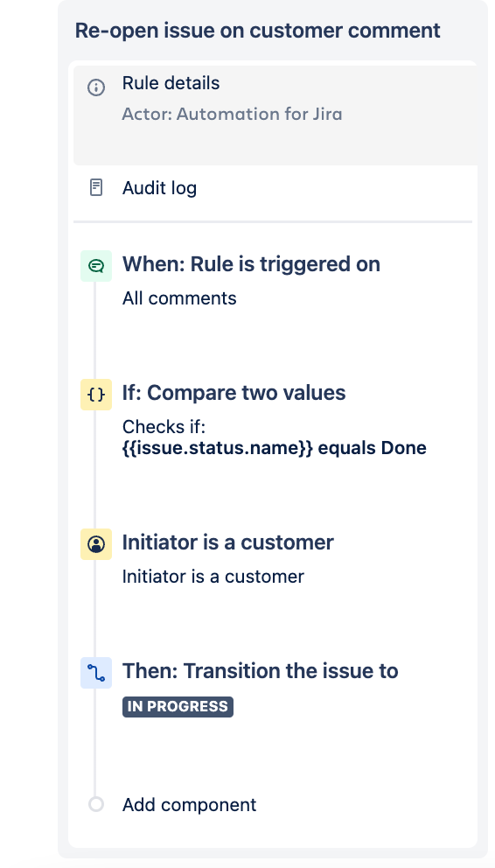Screen dimensions: 495x868
Task: Select 'Initiator is a customer' heading
Action: [228, 542]
